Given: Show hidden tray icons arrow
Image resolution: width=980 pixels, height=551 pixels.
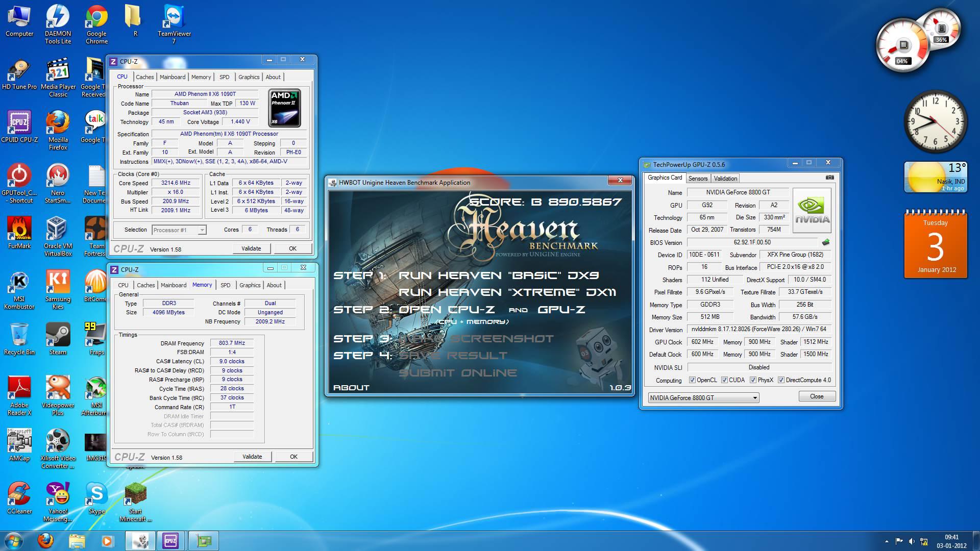Looking at the screenshot, I should point(887,541).
